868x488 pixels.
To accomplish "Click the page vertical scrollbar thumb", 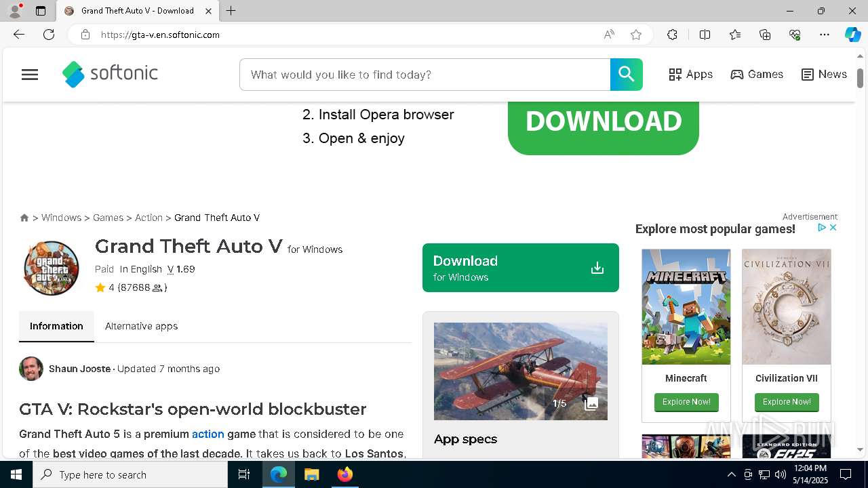I will 860,78.
